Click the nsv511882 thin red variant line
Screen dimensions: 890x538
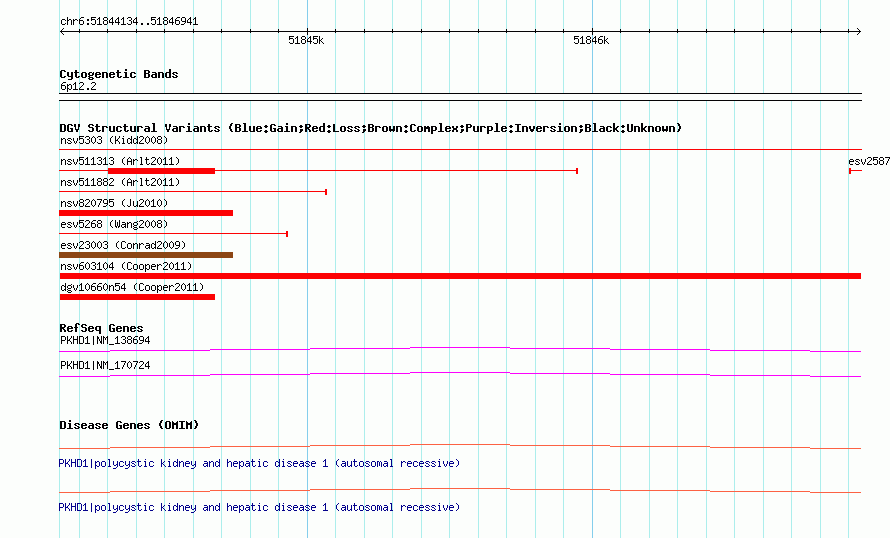[x=193, y=192]
